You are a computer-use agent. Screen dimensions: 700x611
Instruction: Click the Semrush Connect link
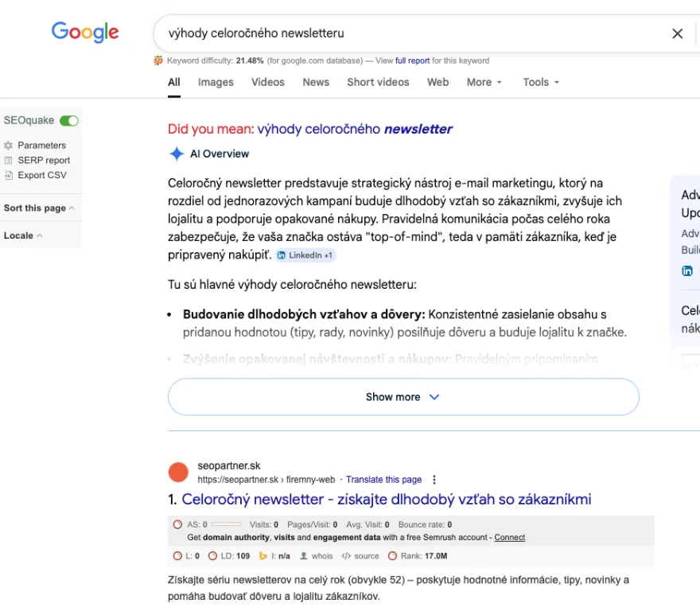tap(509, 538)
